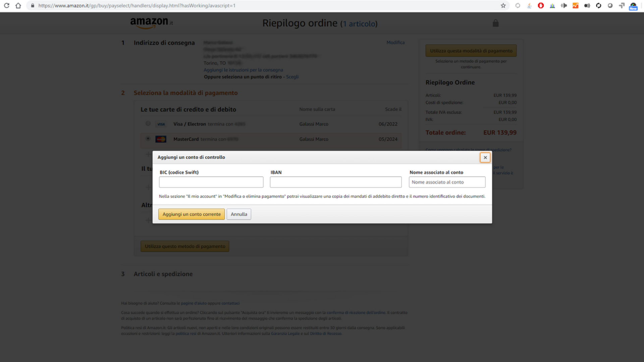Bookmark this page with the star icon
Viewport: 644px width, 362px height.
(503, 6)
